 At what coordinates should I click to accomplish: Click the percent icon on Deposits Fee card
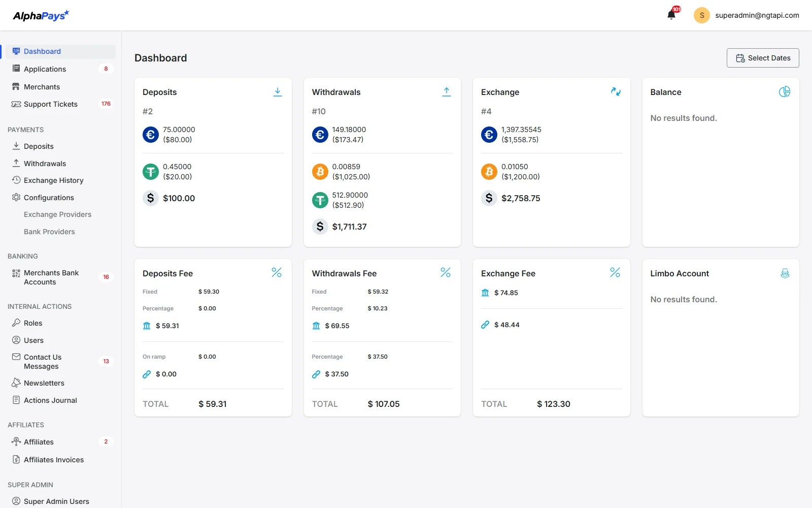[277, 273]
